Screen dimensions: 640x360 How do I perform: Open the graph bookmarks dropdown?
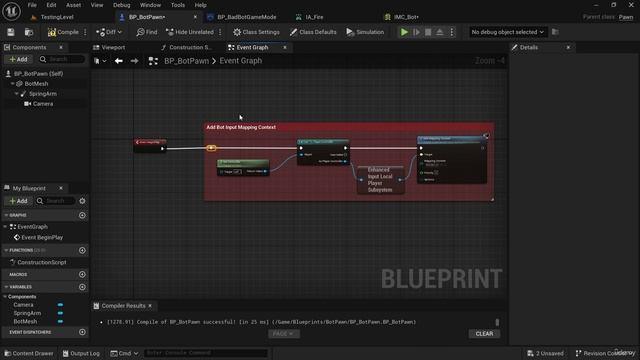click(x=100, y=61)
